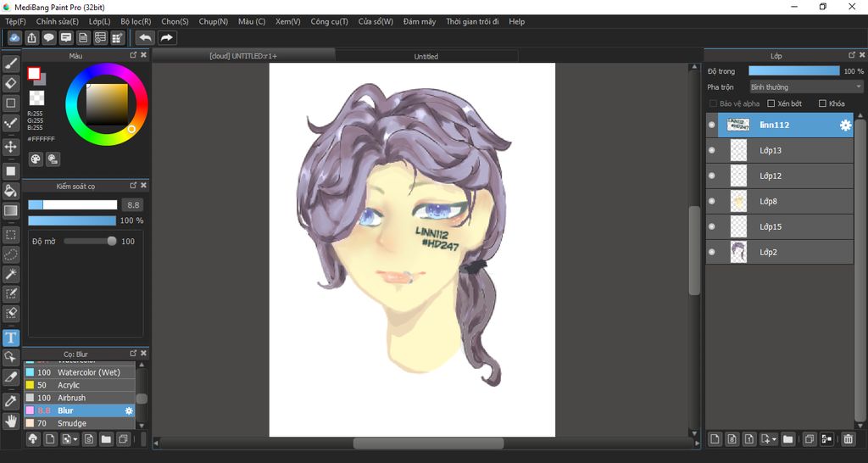This screenshot has height=463, width=868.
Task: Select the Airbrush brush
Action: [x=79, y=398]
